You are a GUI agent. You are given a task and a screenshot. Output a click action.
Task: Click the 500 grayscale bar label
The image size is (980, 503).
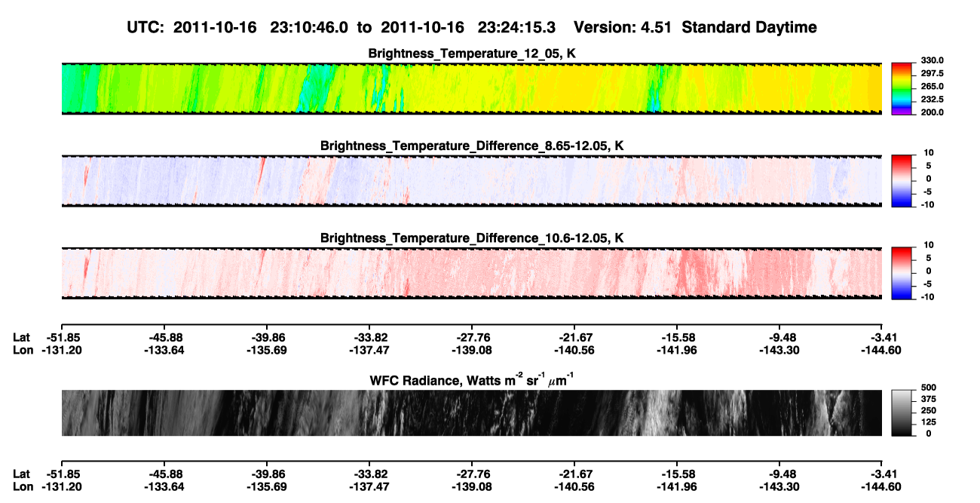tap(929, 388)
